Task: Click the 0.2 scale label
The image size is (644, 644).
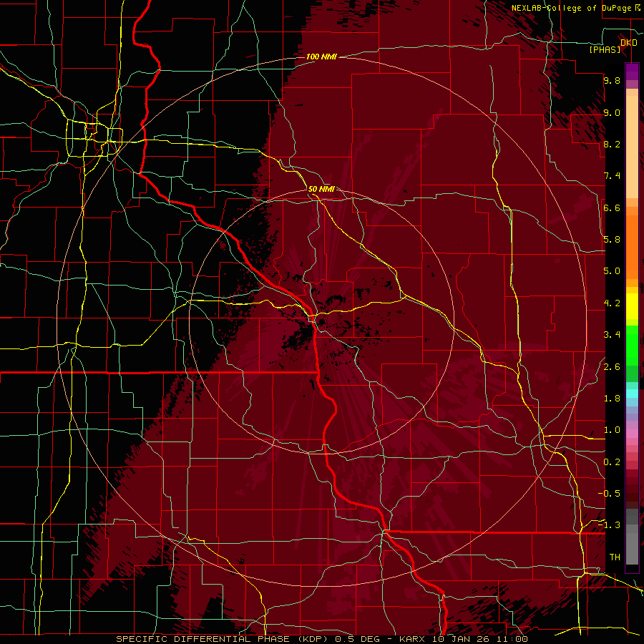Action: click(612, 462)
